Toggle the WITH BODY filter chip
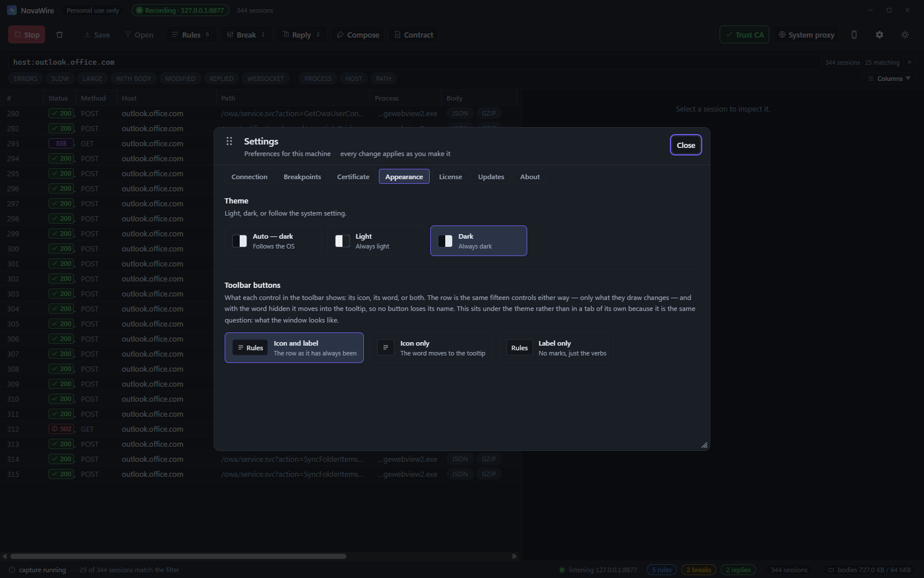 133,79
